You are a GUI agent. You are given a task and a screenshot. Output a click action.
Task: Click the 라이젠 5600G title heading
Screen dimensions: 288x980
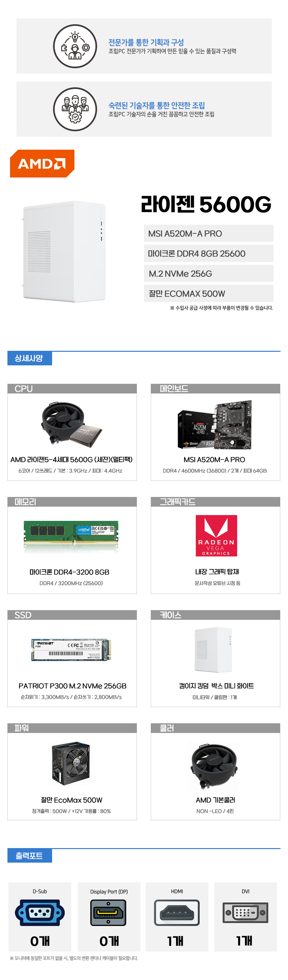[206, 204]
